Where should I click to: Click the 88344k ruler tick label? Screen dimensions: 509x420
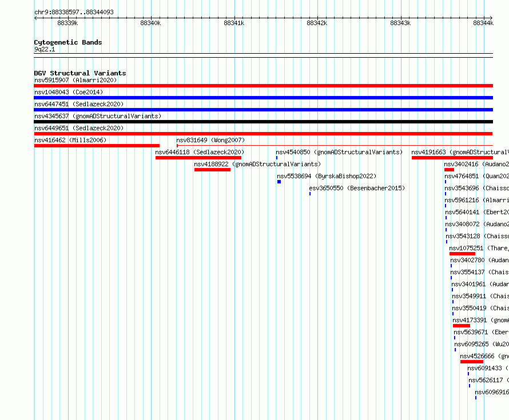pos(483,23)
